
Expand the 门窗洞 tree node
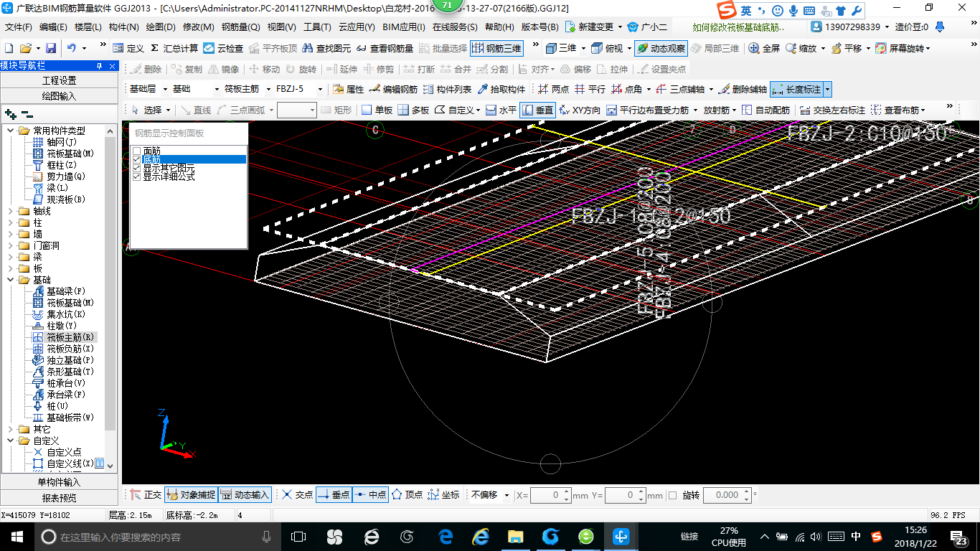coord(11,245)
